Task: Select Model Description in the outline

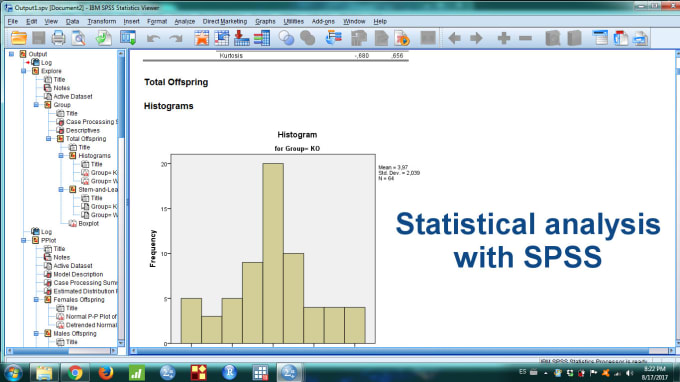Action: click(78, 274)
